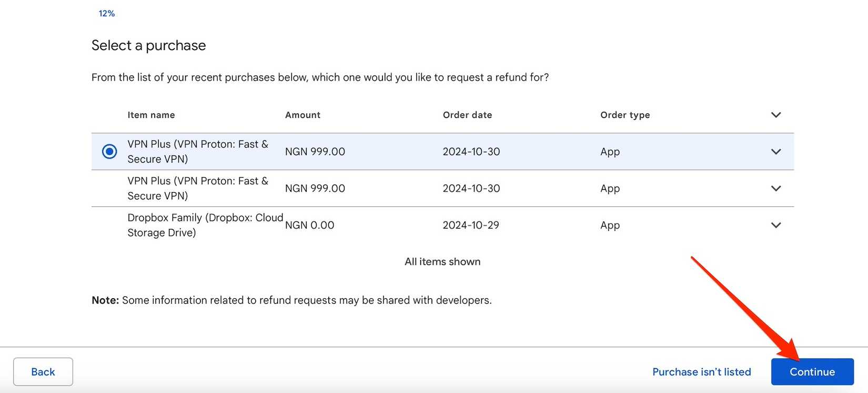Expand the table header chevron
This screenshot has height=393, width=868.
tap(775, 115)
